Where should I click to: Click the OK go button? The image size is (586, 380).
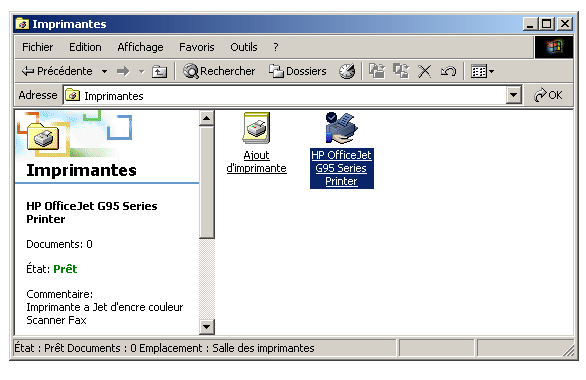pyautogui.click(x=548, y=95)
